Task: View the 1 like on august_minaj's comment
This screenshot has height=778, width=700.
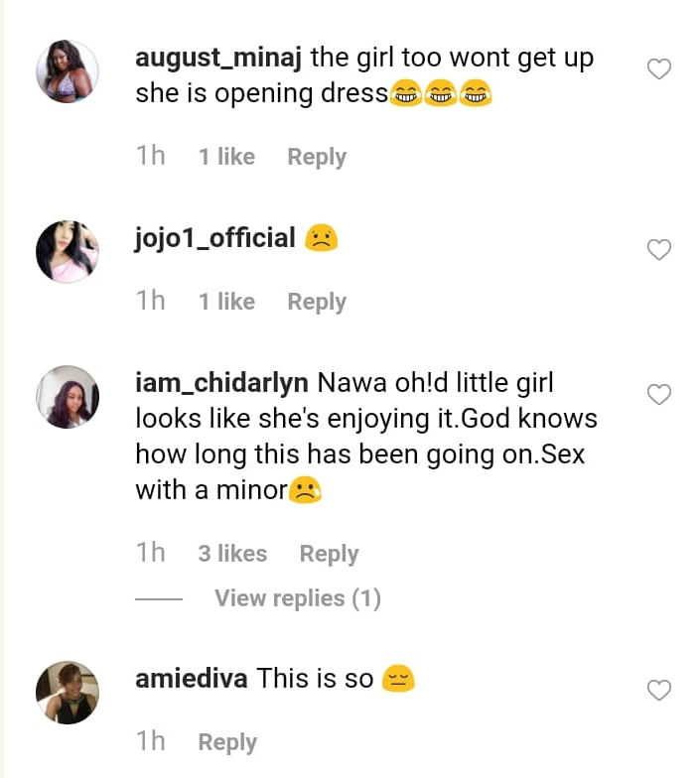Action: coord(226,157)
